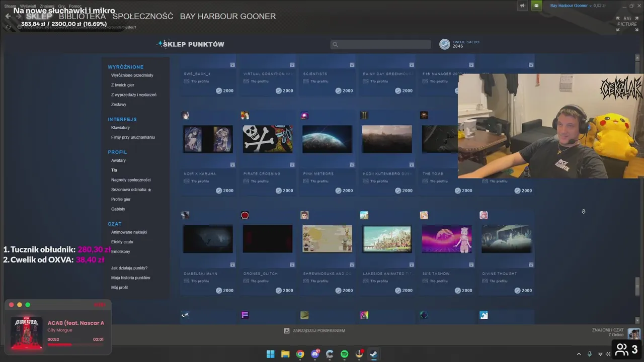This screenshot has width=644, height=362.
Task: Show hidden tray icons chevron
Action: coord(579,354)
